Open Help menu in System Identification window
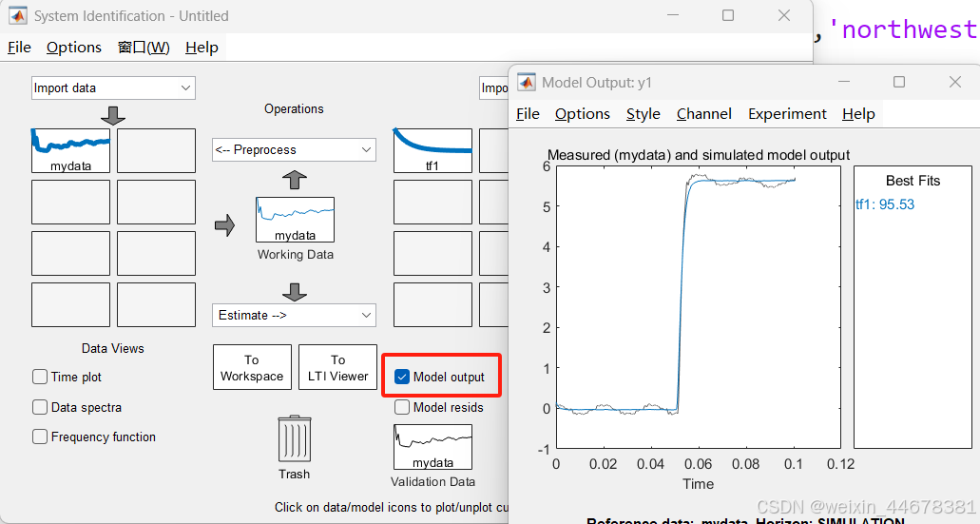This screenshot has height=524, width=980. click(202, 48)
